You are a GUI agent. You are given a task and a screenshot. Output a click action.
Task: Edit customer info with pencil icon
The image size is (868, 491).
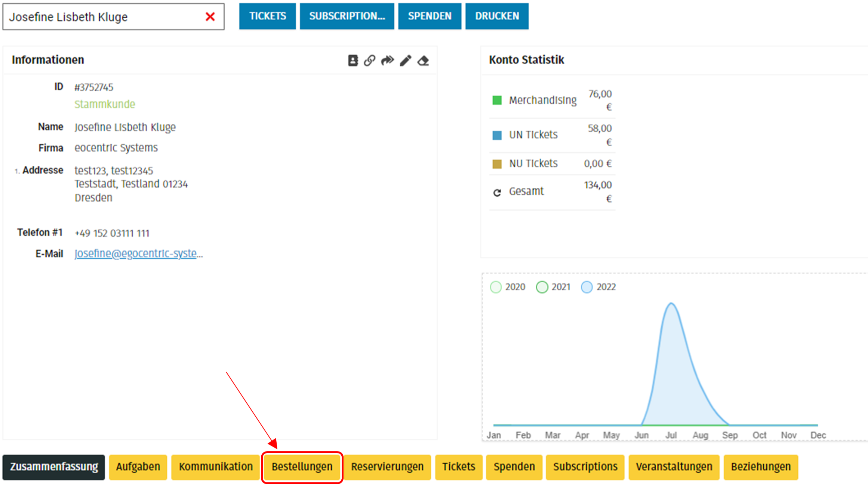[x=406, y=60]
